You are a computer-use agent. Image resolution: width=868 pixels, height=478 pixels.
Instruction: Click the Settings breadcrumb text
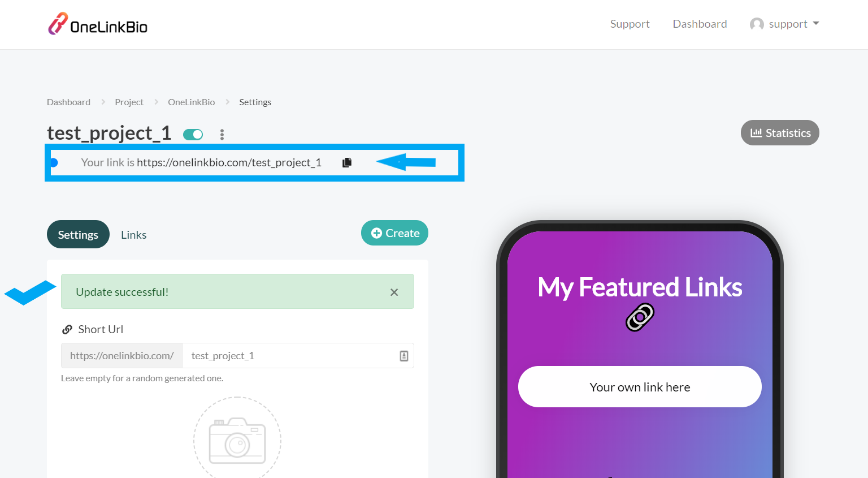coord(255,102)
